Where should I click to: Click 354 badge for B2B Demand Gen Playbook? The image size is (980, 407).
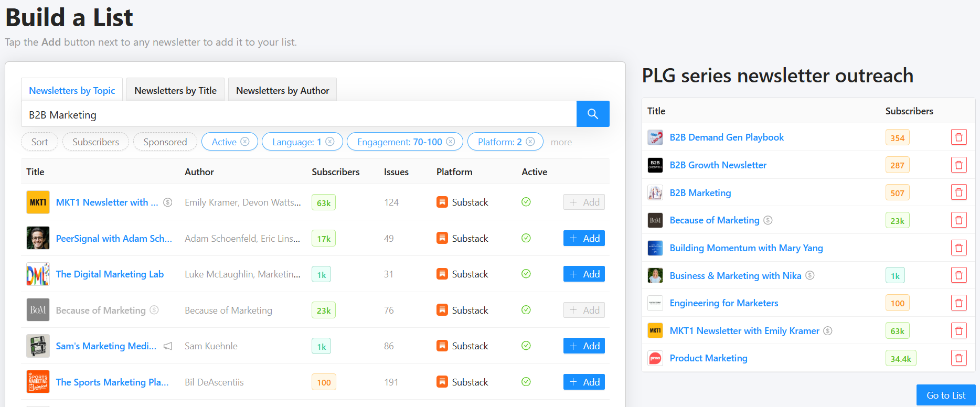(x=897, y=138)
